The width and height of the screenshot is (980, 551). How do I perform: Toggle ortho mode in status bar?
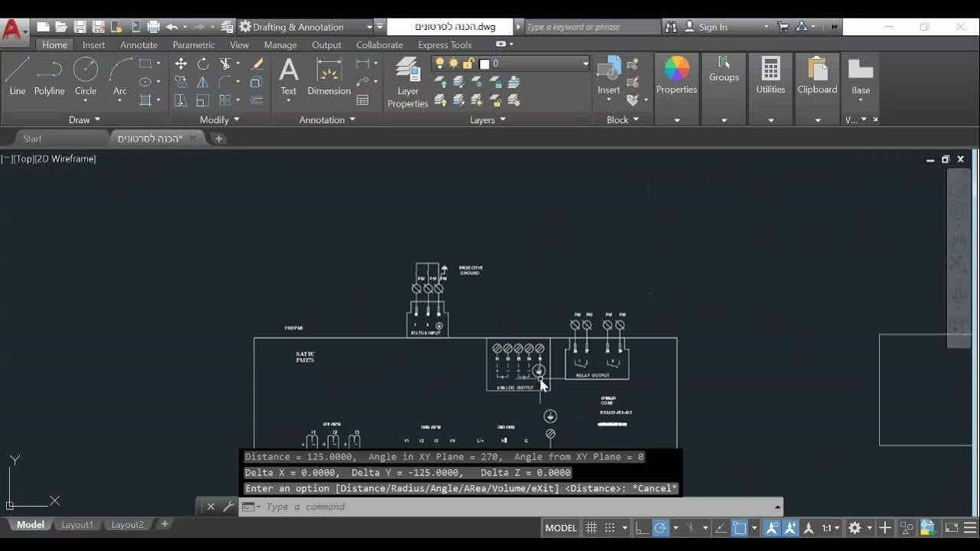(642, 528)
